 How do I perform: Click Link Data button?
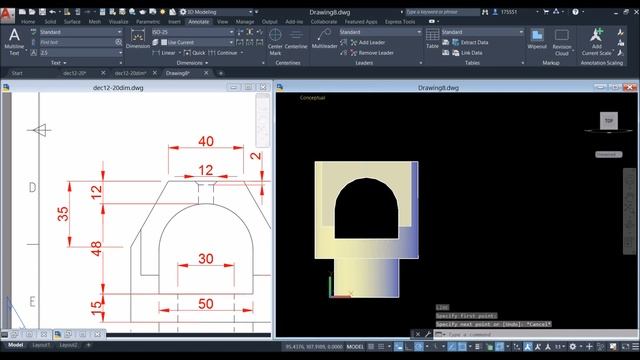(467, 53)
